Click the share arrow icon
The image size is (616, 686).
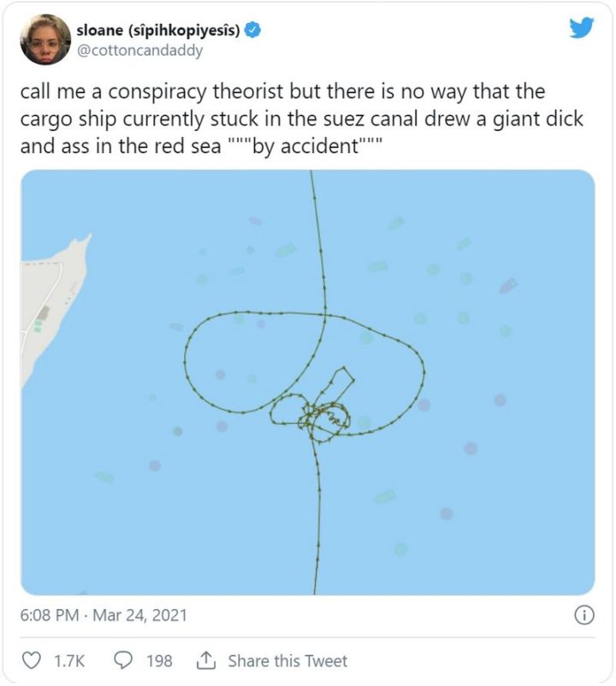coord(204,660)
